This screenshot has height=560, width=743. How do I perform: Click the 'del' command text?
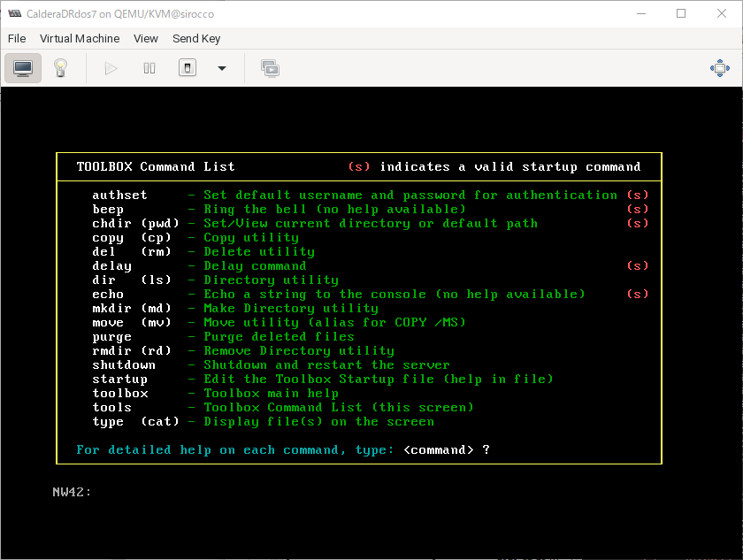[103, 251]
